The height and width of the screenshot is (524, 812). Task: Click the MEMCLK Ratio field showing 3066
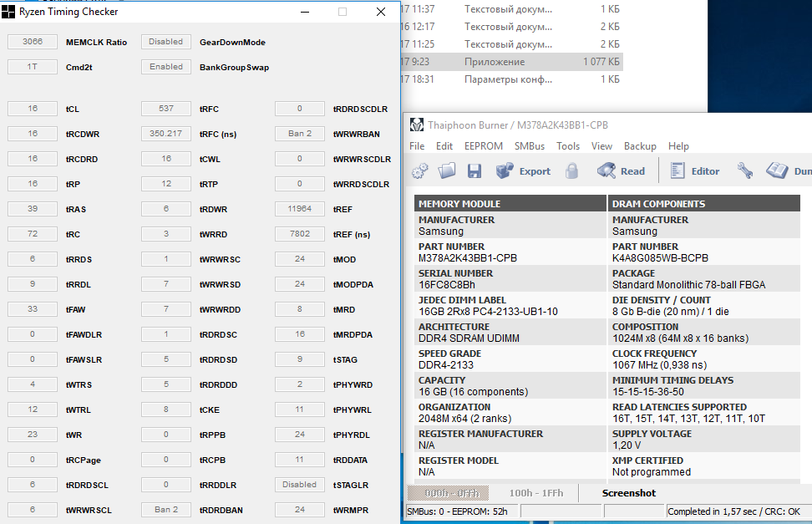point(33,42)
